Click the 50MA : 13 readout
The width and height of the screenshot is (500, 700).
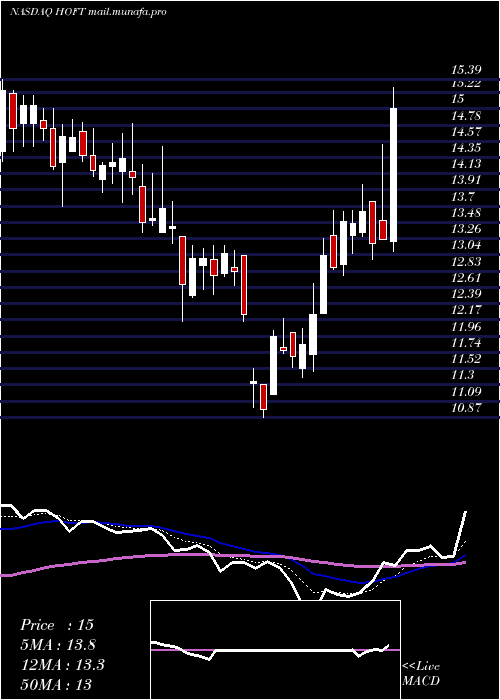tap(56, 684)
